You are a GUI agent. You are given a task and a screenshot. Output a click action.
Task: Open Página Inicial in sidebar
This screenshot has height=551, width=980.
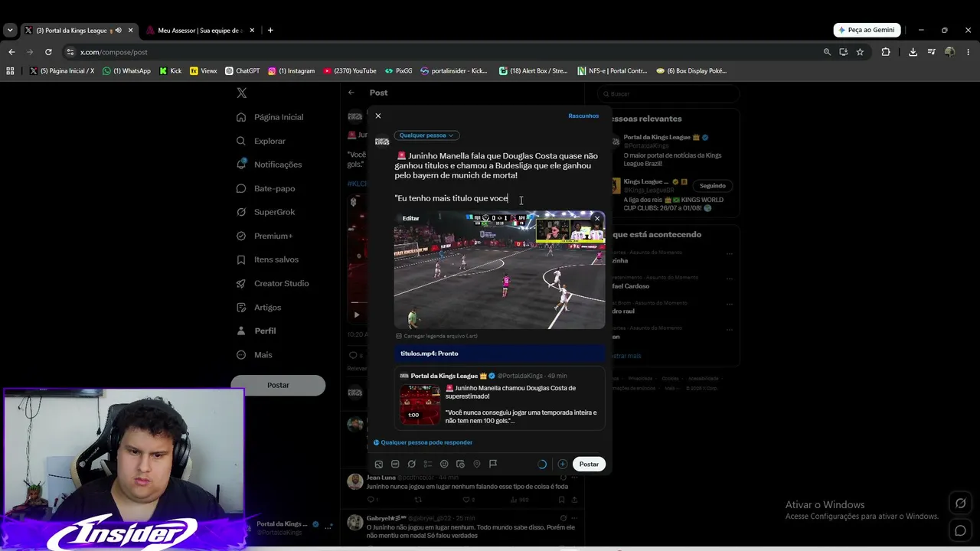click(270, 117)
